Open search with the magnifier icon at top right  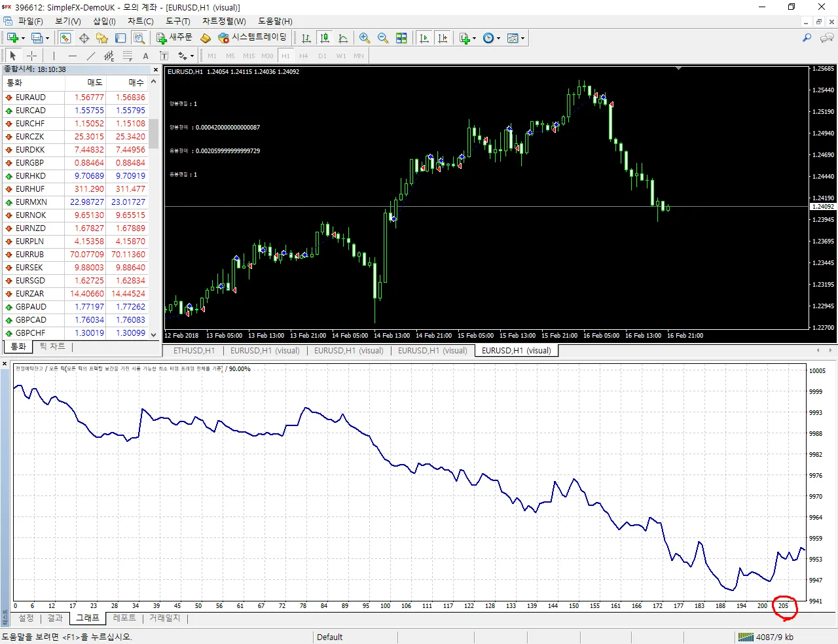coord(807,38)
